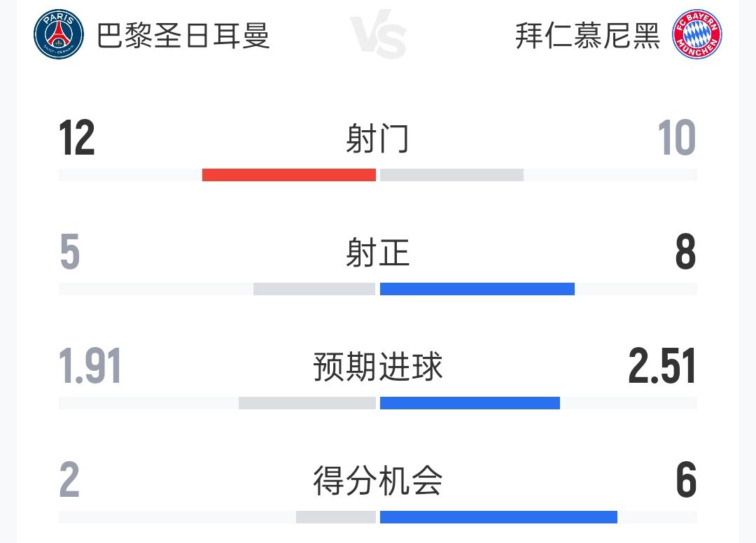Click the blue 得分机会 bar

(x=498, y=517)
